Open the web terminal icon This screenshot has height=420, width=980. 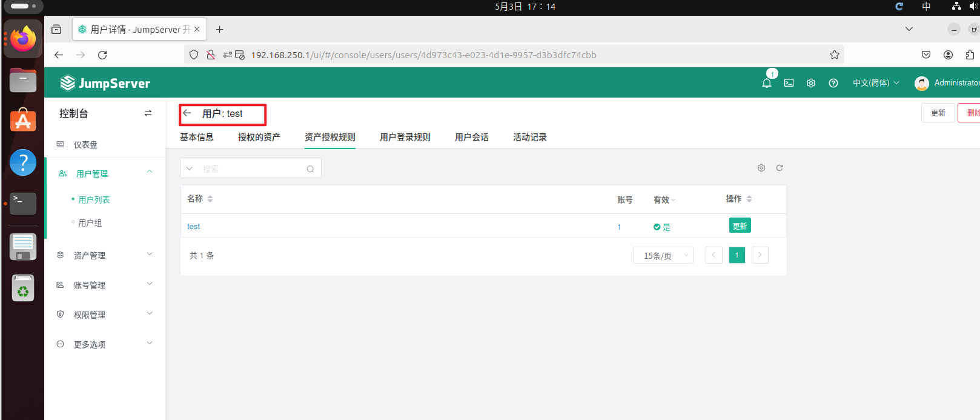[x=789, y=83]
